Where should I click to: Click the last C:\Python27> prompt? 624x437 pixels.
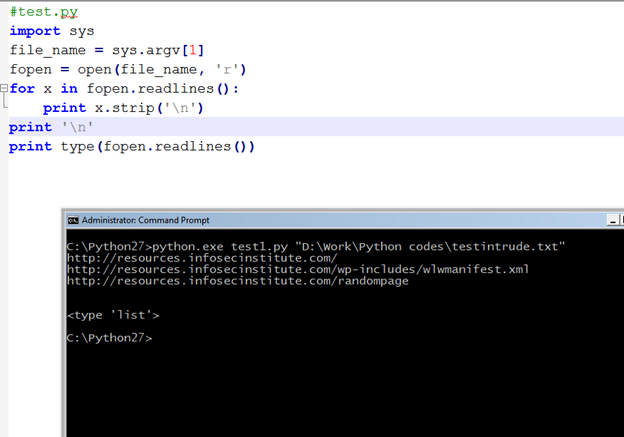[x=109, y=338]
